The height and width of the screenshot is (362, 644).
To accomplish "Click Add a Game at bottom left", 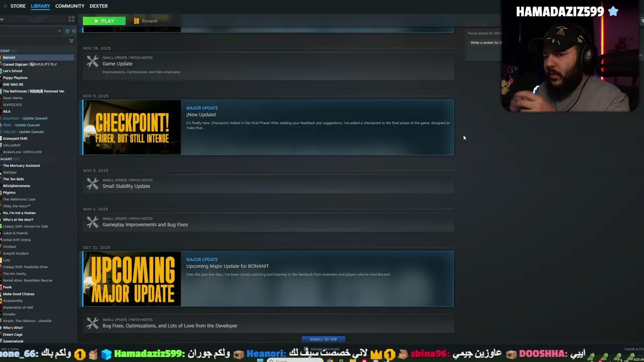I will (x=10, y=349).
